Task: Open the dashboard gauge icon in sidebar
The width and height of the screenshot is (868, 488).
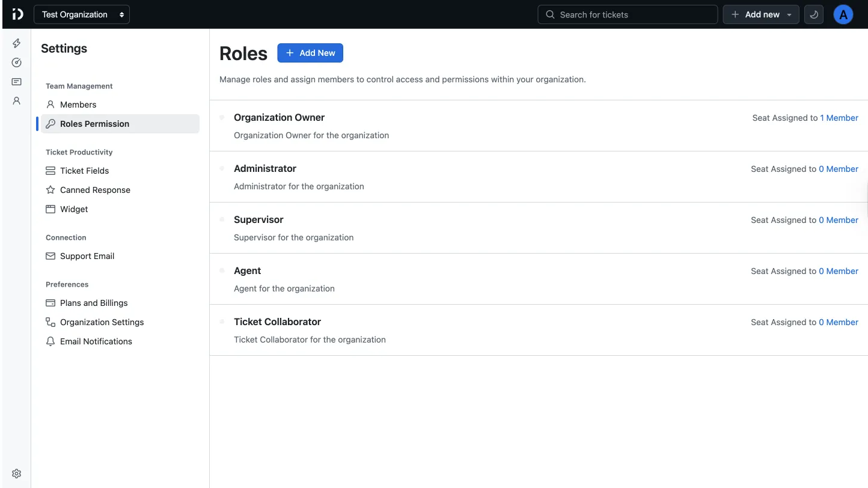Action: [x=16, y=62]
